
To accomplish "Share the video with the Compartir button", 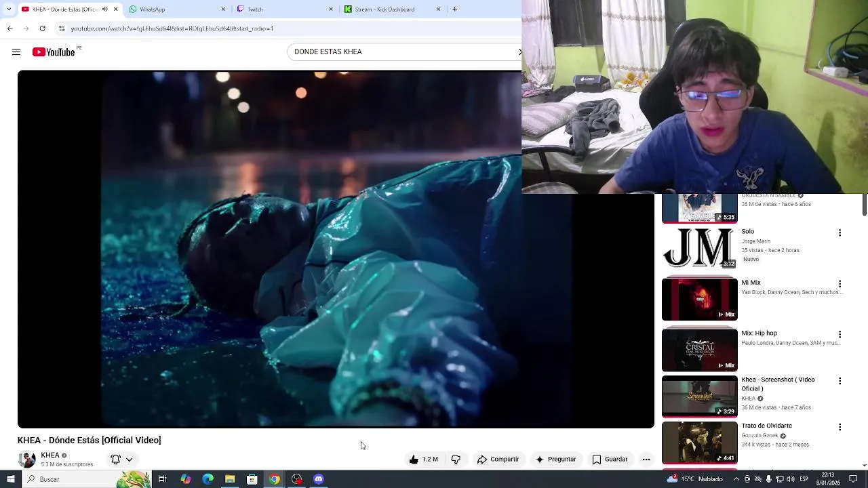I will tap(498, 460).
